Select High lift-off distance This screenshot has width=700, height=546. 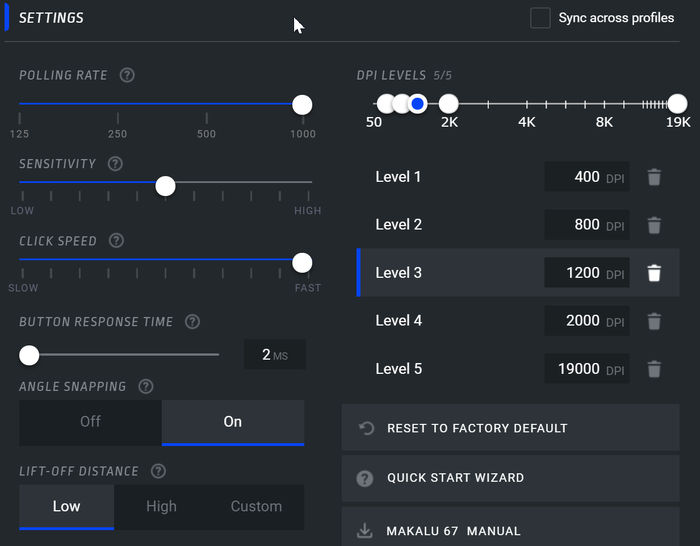click(161, 506)
